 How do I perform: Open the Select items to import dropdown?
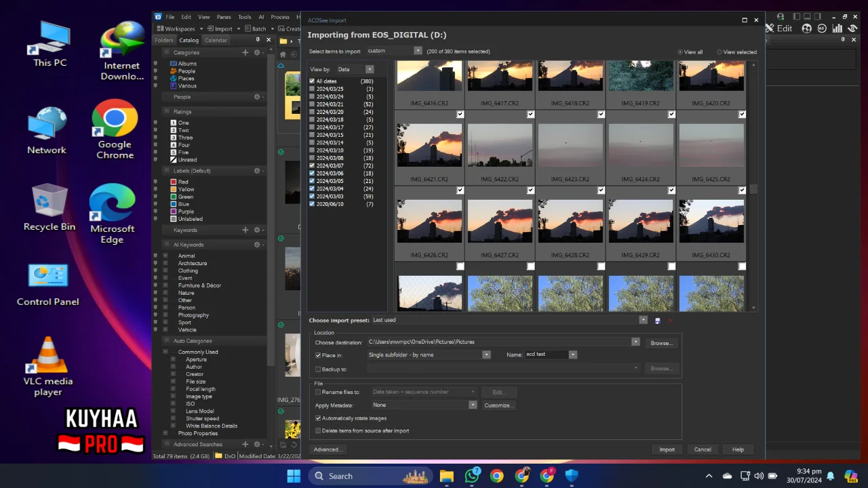click(x=418, y=51)
